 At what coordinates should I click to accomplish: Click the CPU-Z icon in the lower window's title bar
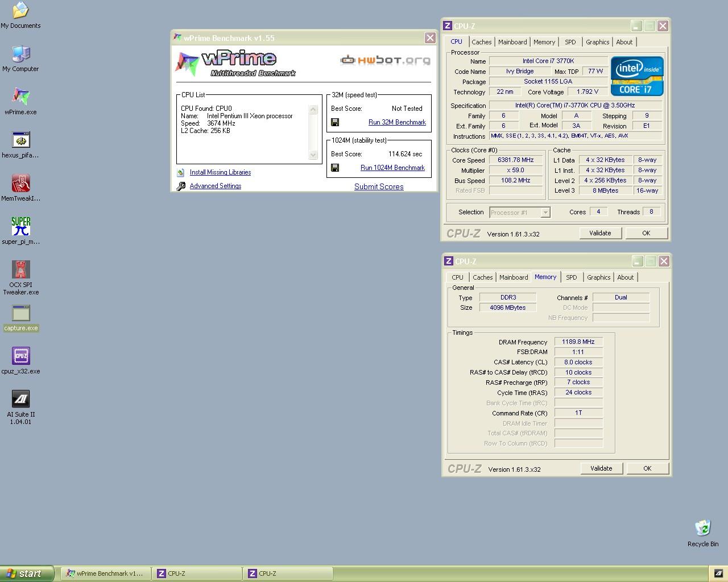(449, 261)
